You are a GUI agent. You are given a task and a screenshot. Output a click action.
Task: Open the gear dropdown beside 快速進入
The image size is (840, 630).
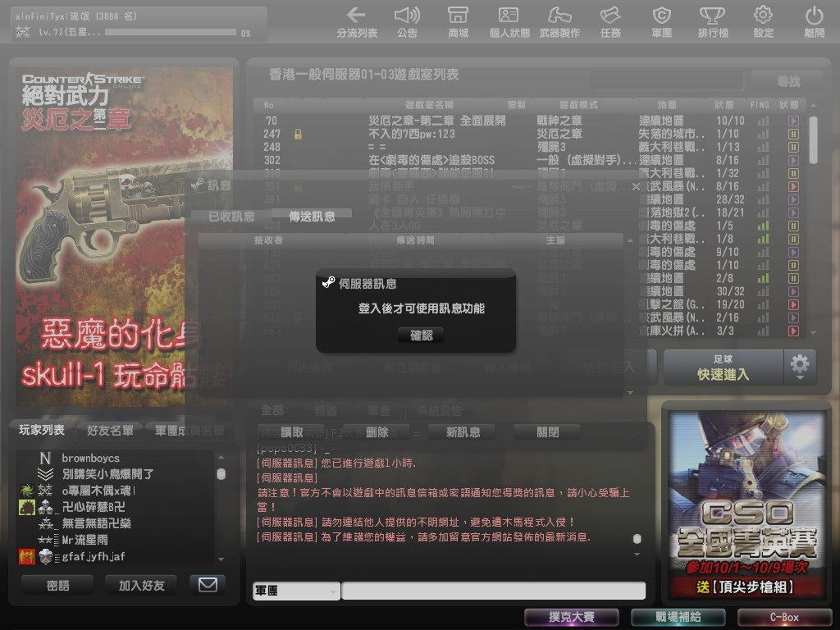click(x=800, y=367)
